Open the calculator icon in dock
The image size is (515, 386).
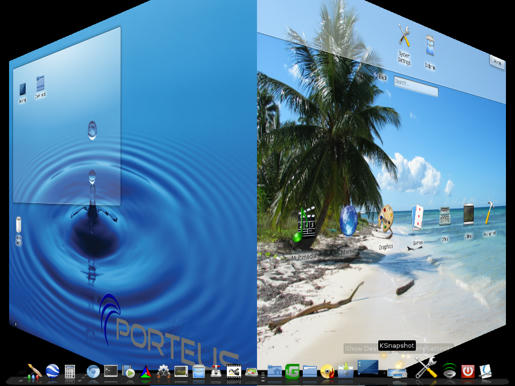69,372
